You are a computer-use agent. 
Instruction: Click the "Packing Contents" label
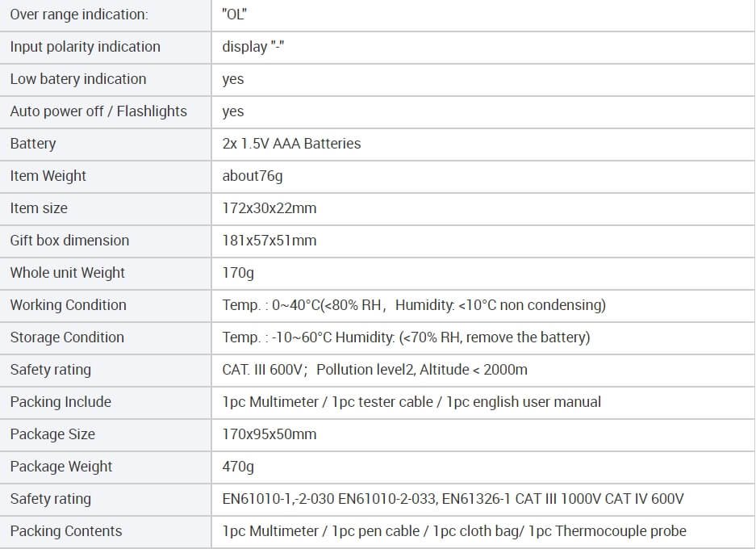click(x=66, y=531)
